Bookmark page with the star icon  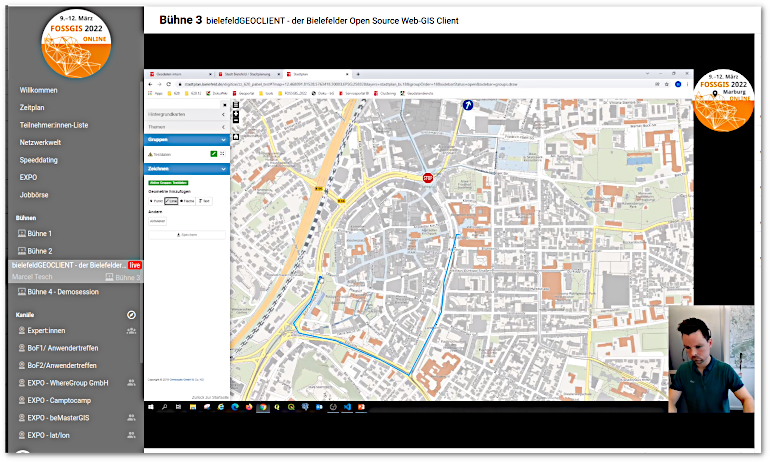(x=666, y=84)
